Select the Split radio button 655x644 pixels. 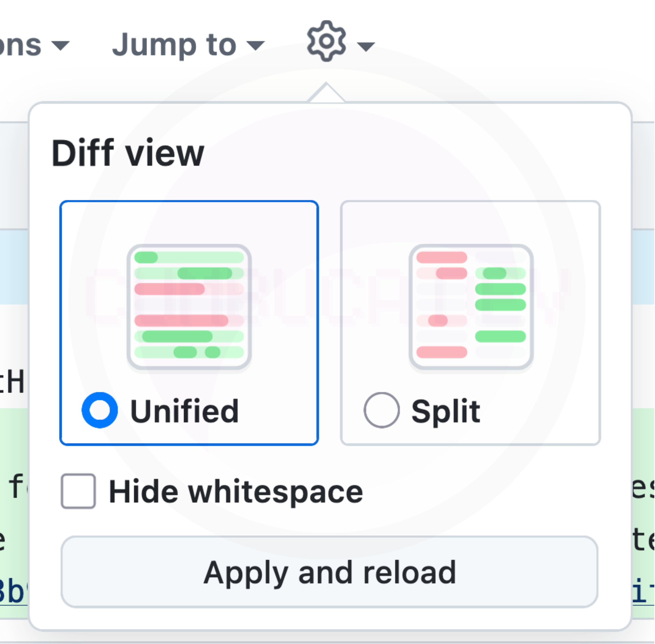pos(381,410)
